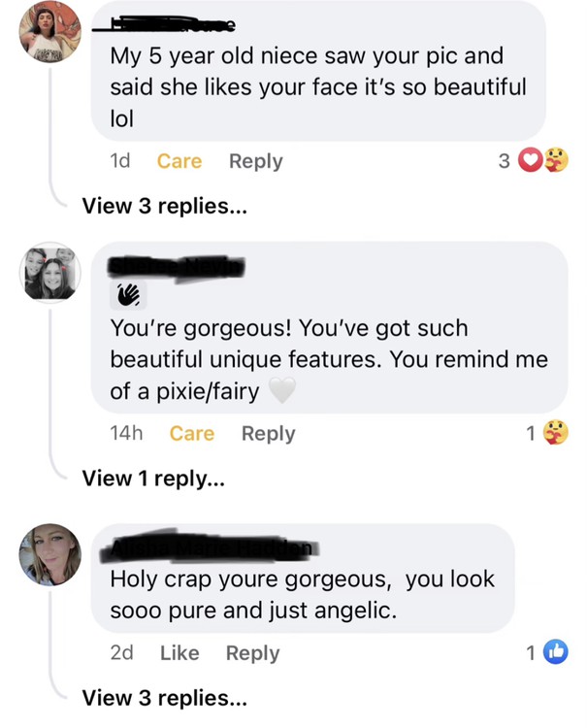Click the 1d timestamp on the first comment
The width and height of the screenshot is (587, 728).
(x=121, y=161)
